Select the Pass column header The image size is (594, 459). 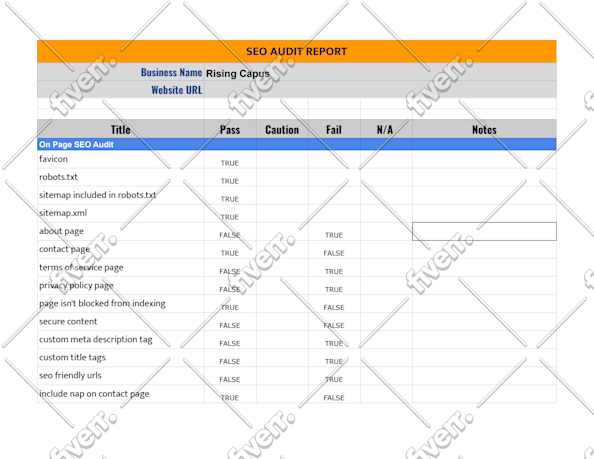point(230,130)
